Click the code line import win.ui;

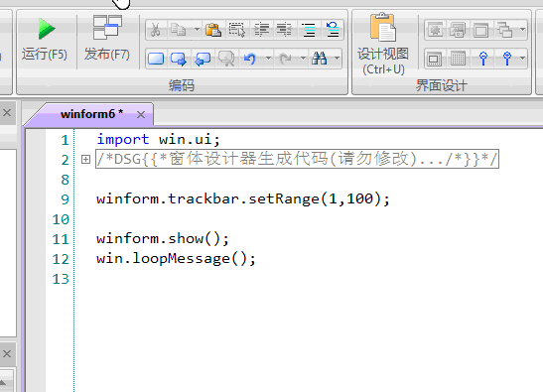coord(158,140)
